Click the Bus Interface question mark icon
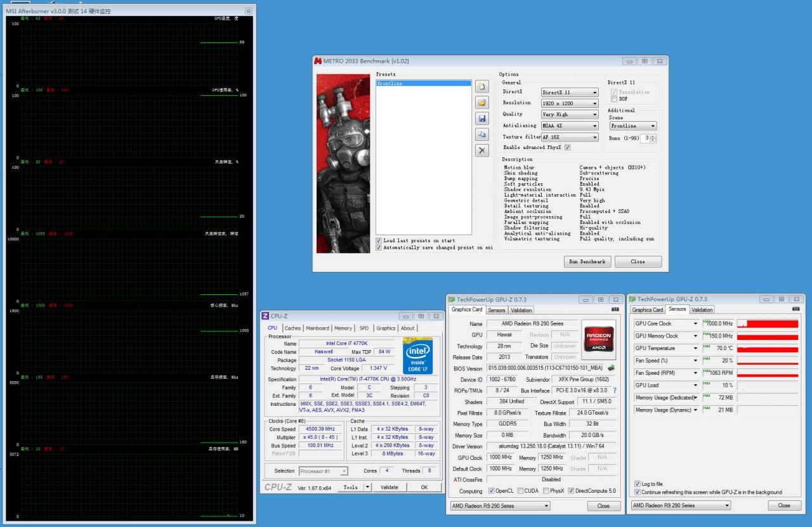This screenshot has width=812, height=527. [x=614, y=390]
